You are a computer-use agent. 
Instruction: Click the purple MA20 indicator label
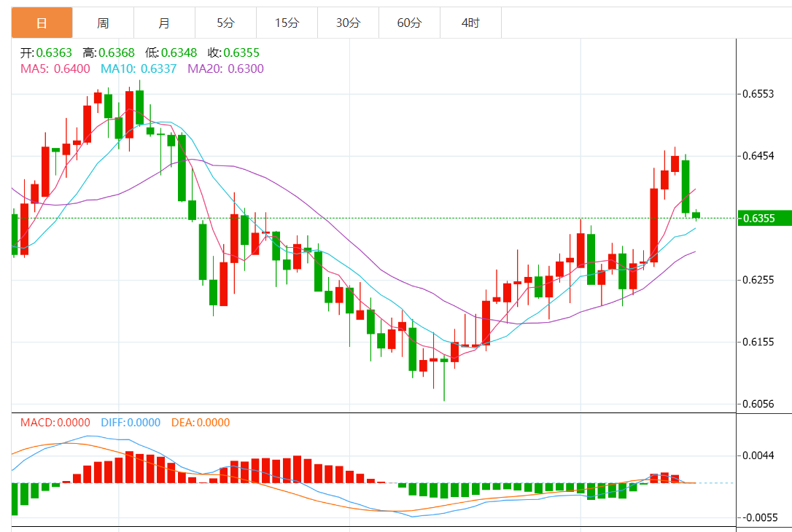225,69
